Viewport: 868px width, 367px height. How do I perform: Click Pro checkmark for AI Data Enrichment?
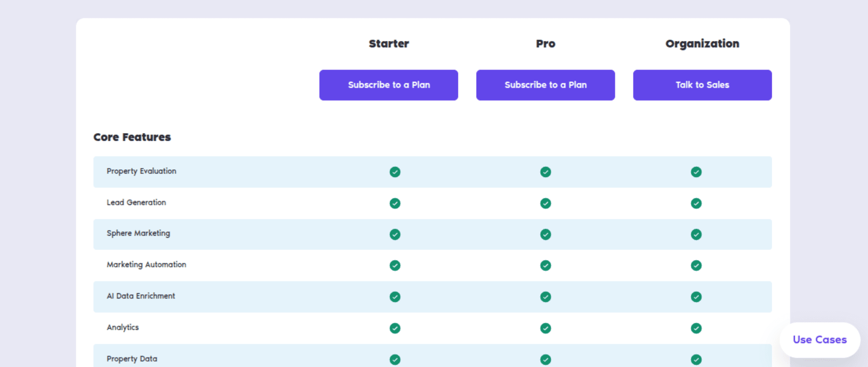tap(545, 297)
